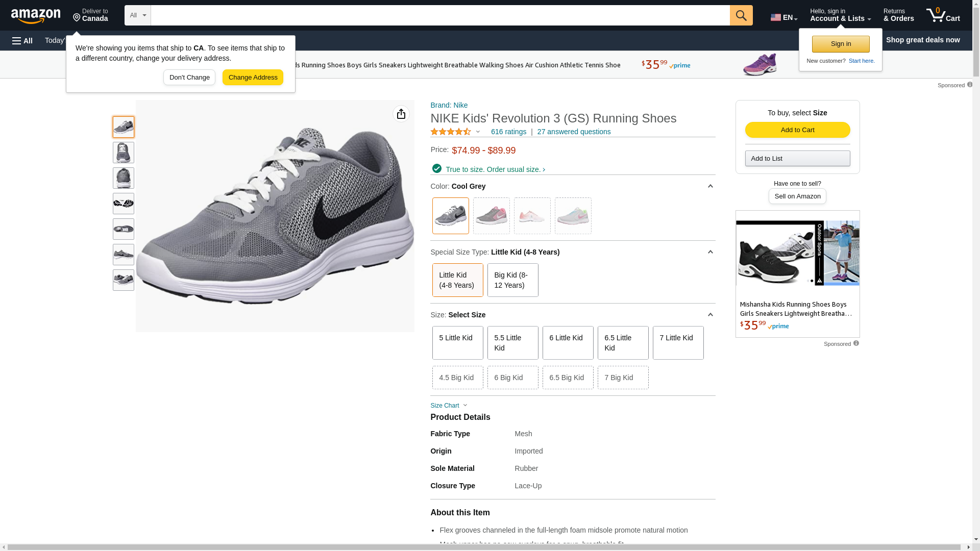This screenshot has height=551, width=980.
Task: Select size 7 Little Kid
Action: [x=678, y=343]
